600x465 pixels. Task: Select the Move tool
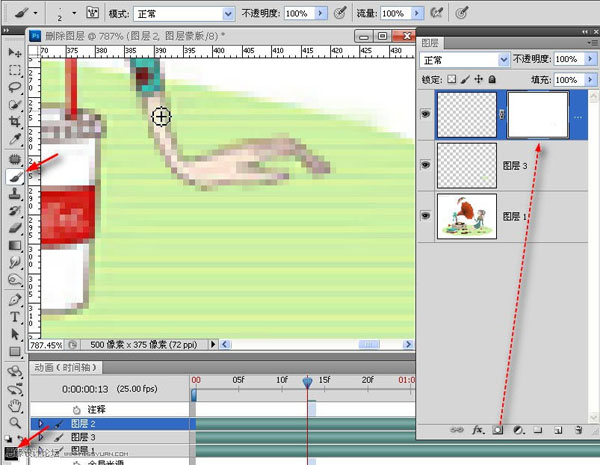click(14, 52)
